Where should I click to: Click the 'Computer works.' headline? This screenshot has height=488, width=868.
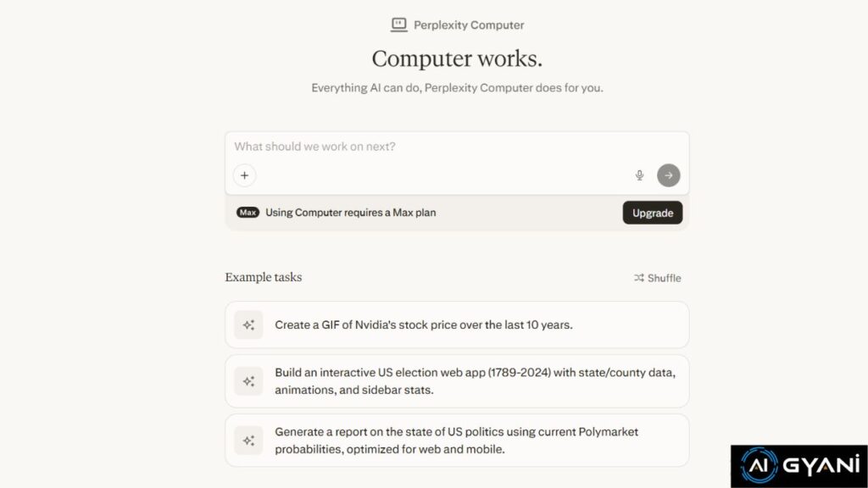[457, 58]
